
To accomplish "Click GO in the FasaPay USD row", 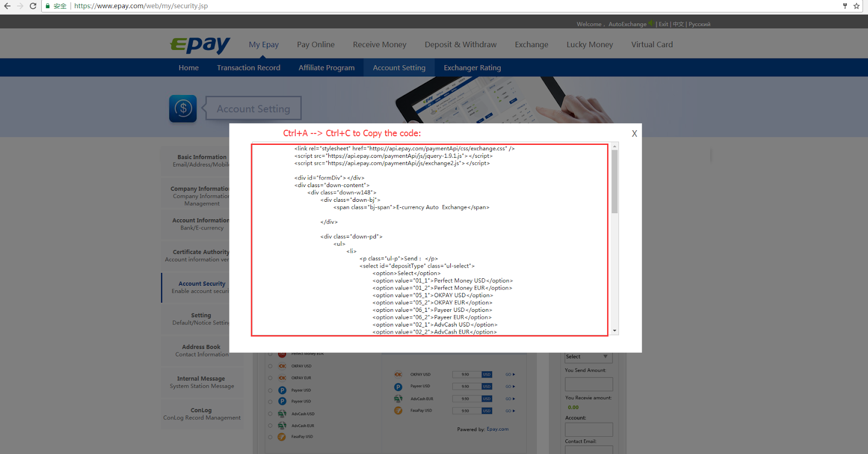I will [x=510, y=411].
